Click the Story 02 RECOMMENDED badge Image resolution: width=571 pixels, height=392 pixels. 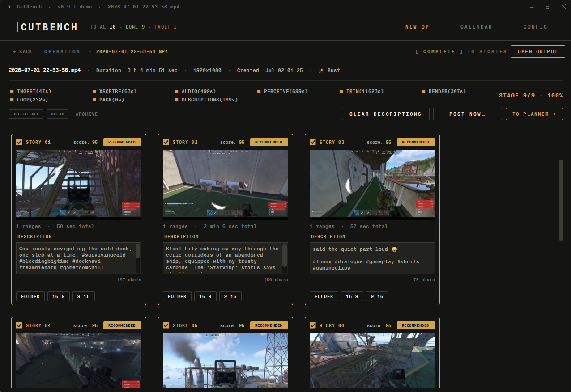coord(269,142)
